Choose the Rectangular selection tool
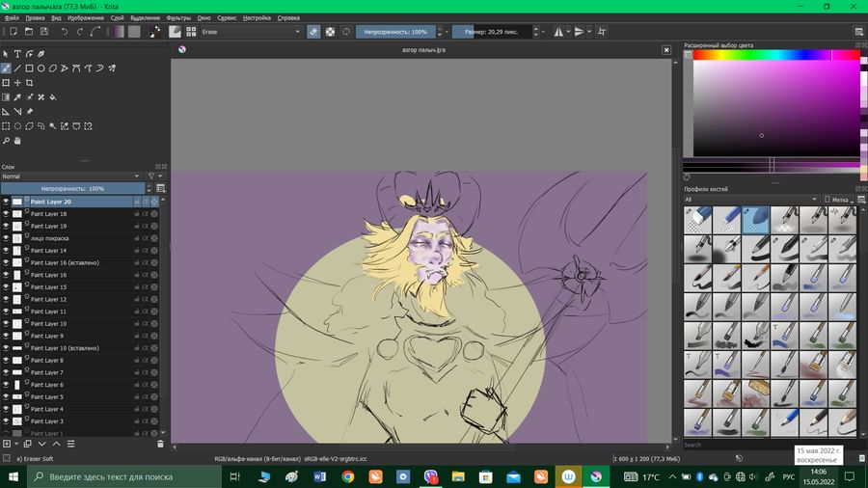 coord(6,126)
